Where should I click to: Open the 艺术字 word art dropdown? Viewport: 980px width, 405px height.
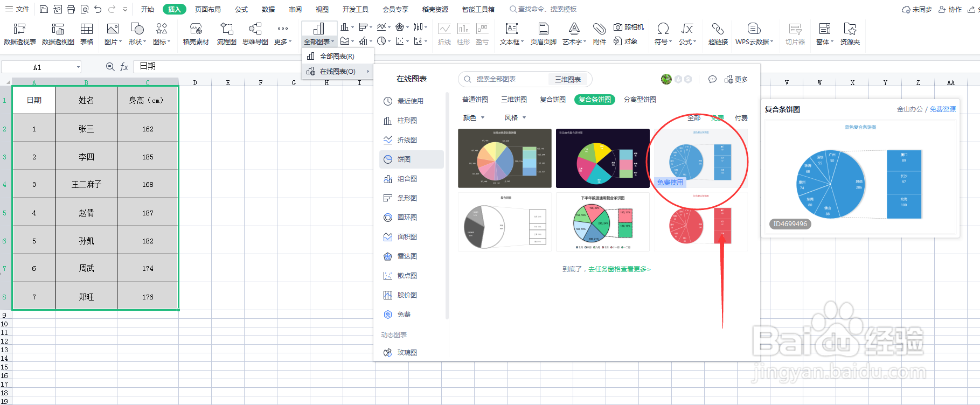[x=575, y=41]
